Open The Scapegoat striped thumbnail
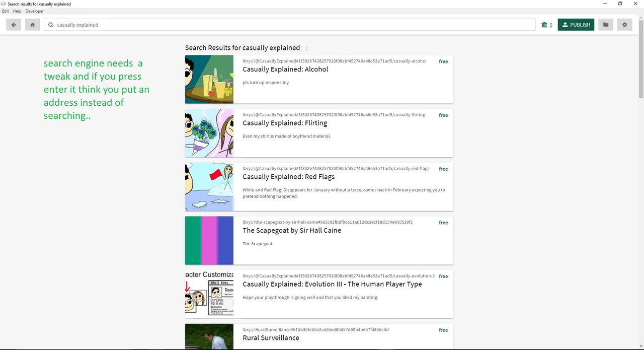This screenshot has width=644, height=350. click(x=209, y=241)
